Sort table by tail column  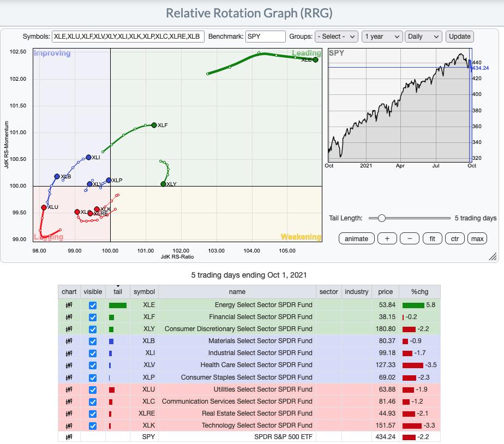tap(118, 292)
